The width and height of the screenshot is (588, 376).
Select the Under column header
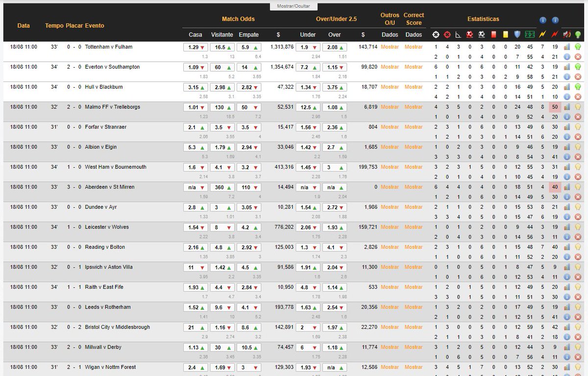[308, 35]
